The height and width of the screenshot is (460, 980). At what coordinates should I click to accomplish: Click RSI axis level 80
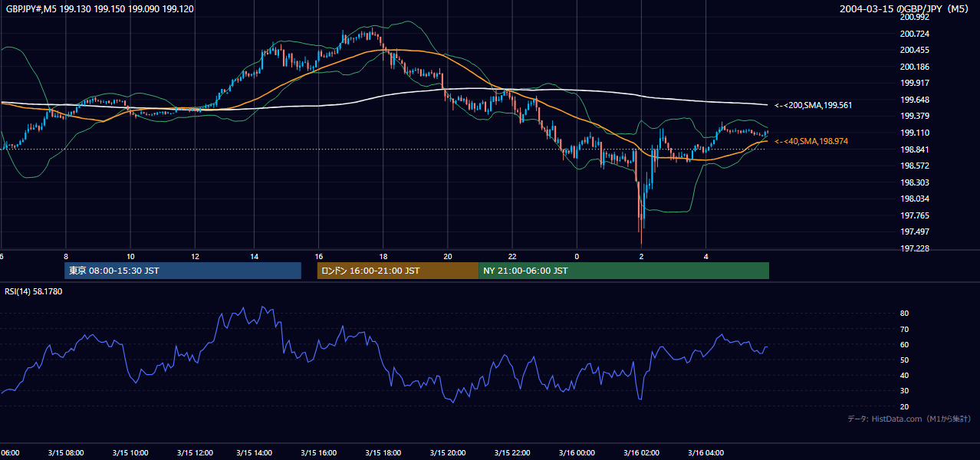coord(904,314)
